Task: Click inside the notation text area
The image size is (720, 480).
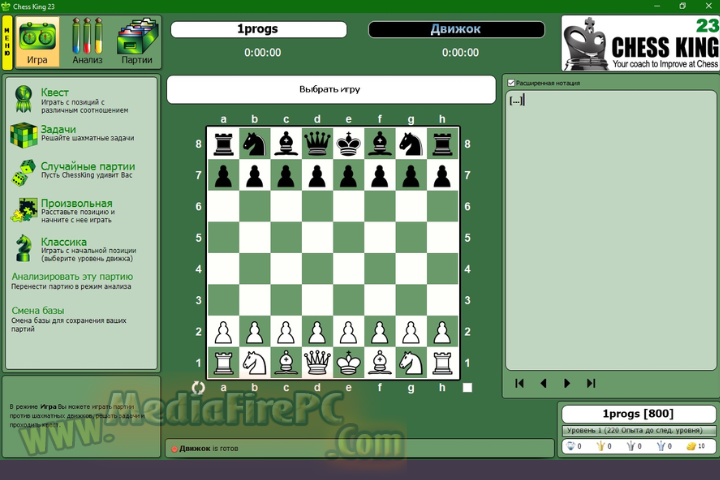Action: 611,230
